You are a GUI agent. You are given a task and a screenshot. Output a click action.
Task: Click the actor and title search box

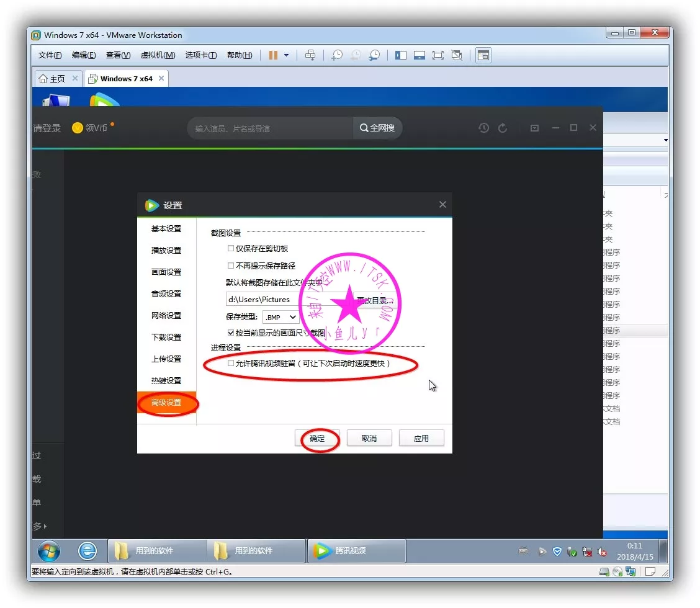tap(270, 128)
